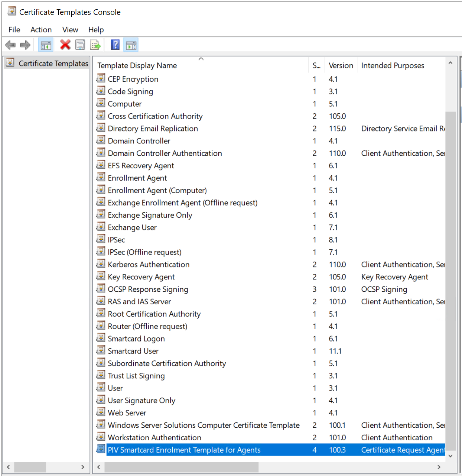Select the Kerberos Authentication template

(149, 265)
